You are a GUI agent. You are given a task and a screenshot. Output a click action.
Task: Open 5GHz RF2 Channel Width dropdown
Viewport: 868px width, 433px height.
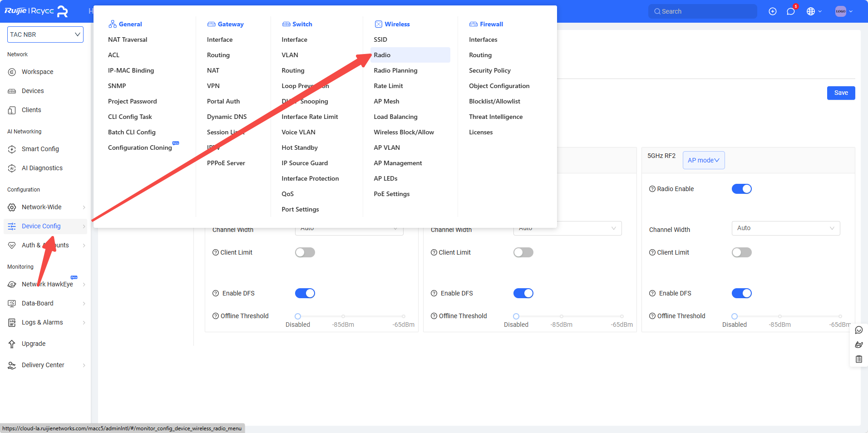click(x=785, y=228)
